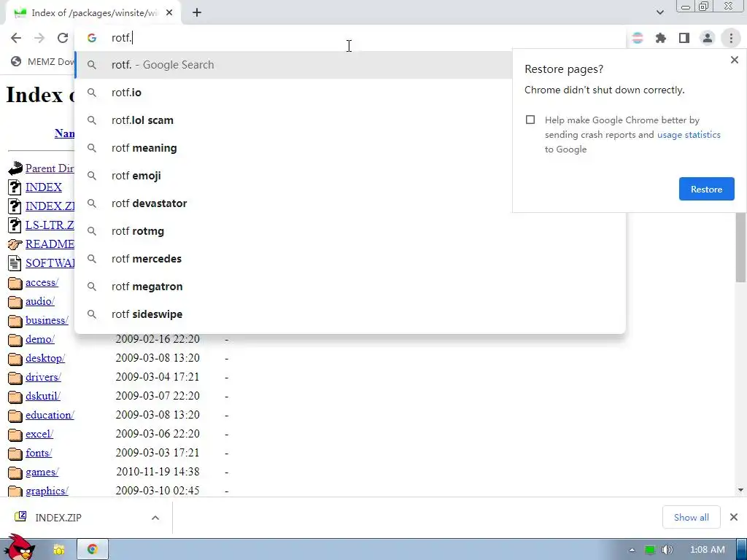Open the dskutil/ folder link
This screenshot has width=747, height=560.
pyautogui.click(x=43, y=396)
